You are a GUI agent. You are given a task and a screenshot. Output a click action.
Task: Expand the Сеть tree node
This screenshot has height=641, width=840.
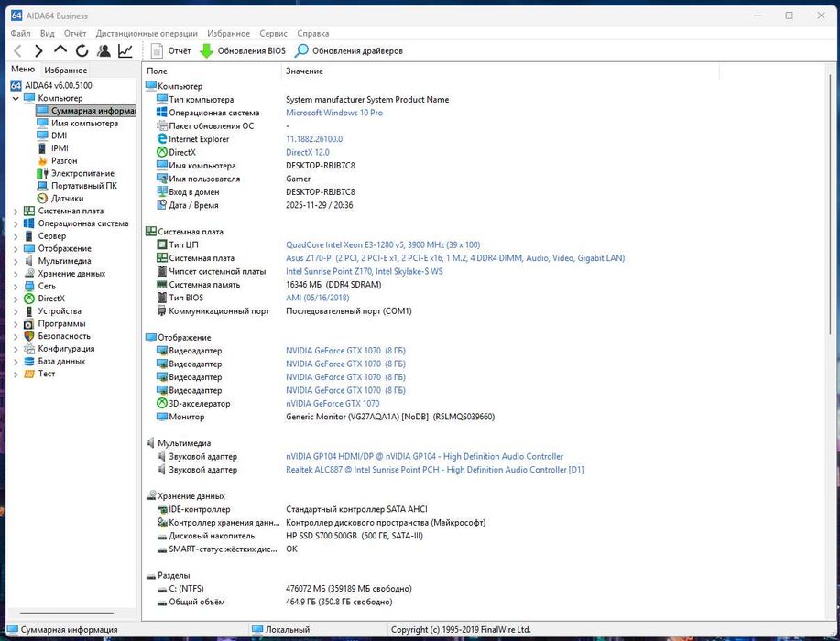pos(16,287)
